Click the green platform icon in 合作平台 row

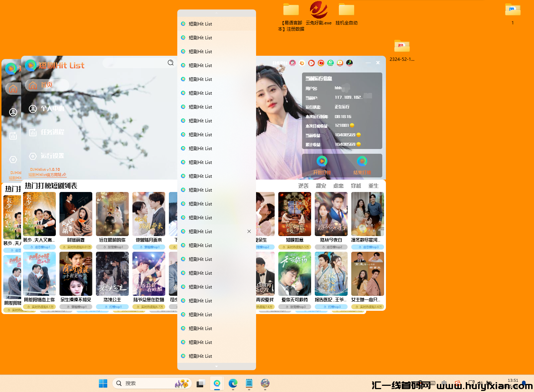point(330,63)
